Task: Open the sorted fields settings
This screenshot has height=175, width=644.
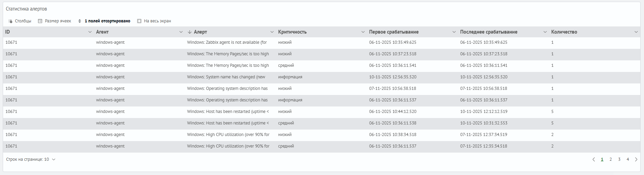Action: [104, 21]
